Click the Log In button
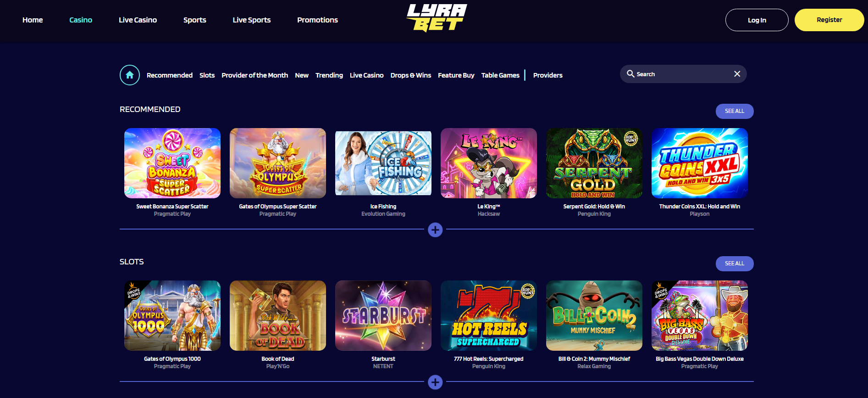Image resolution: width=868 pixels, height=398 pixels. point(757,20)
